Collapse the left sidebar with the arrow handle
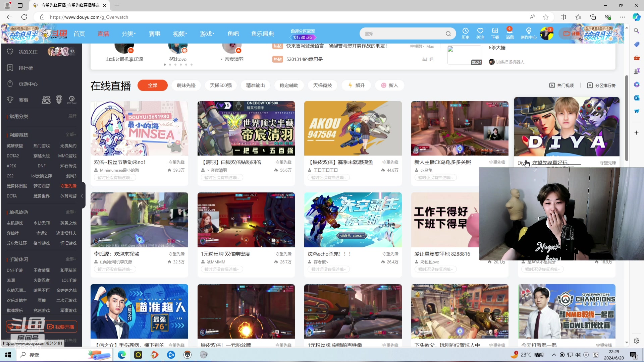Image resolution: width=644 pixels, height=362 pixels. click(82, 196)
